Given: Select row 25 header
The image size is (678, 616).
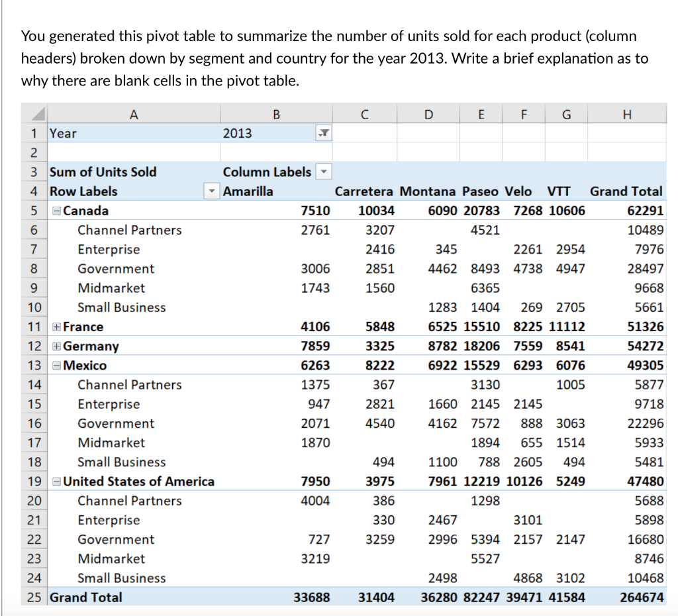Looking at the screenshot, I should [34, 597].
